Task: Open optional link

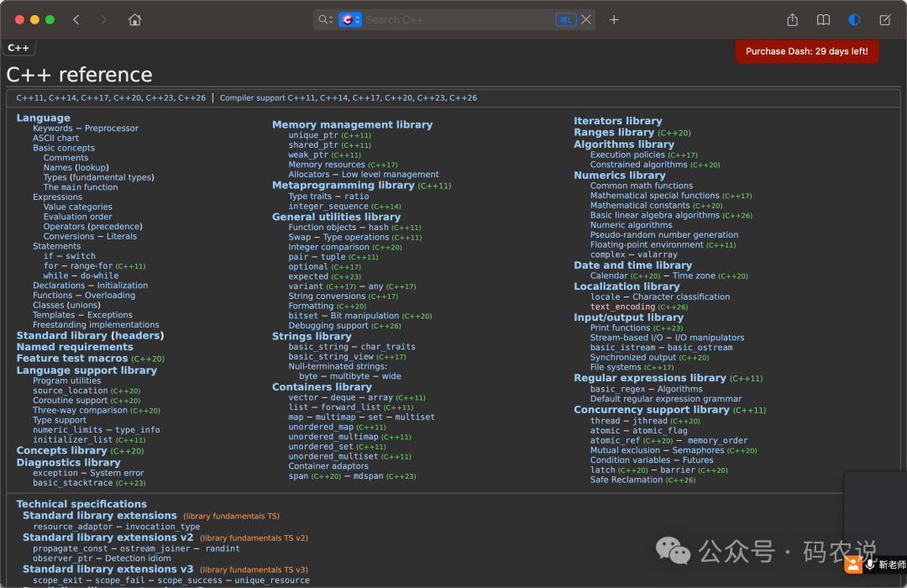Action: [x=308, y=267]
